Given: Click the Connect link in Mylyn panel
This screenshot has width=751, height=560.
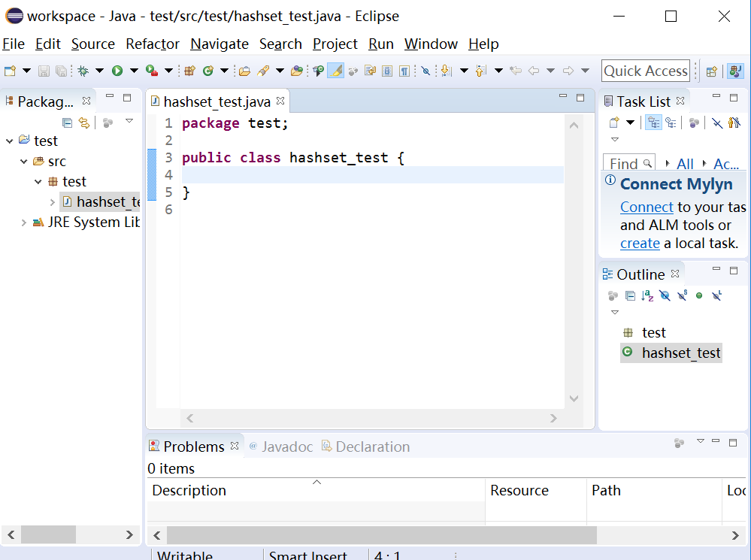Looking at the screenshot, I should 647,207.
